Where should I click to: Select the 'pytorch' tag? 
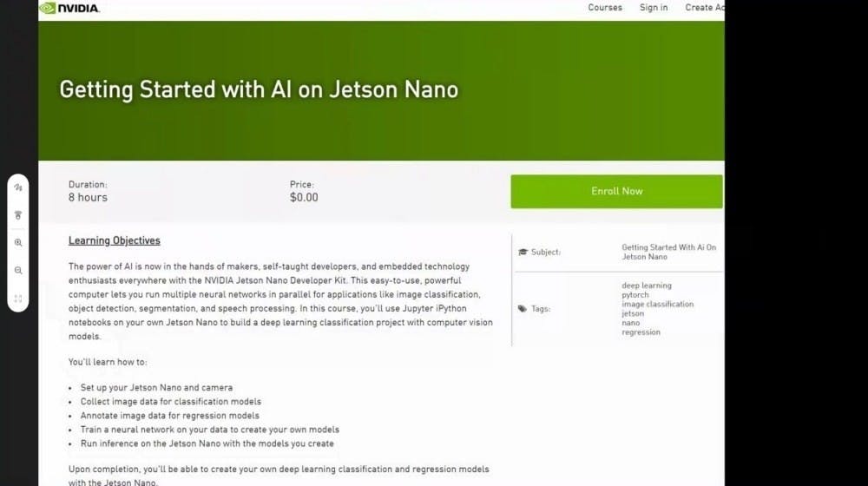(x=635, y=295)
